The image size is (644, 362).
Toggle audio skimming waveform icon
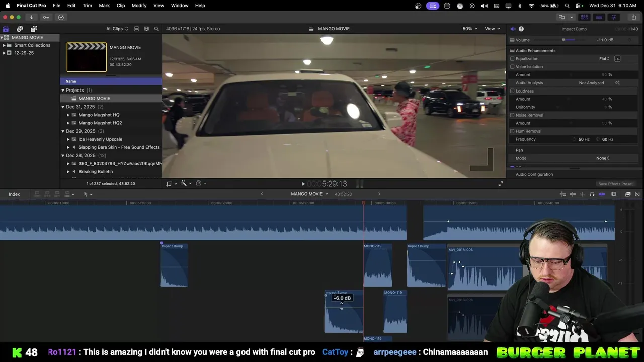pyautogui.click(x=582, y=194)
